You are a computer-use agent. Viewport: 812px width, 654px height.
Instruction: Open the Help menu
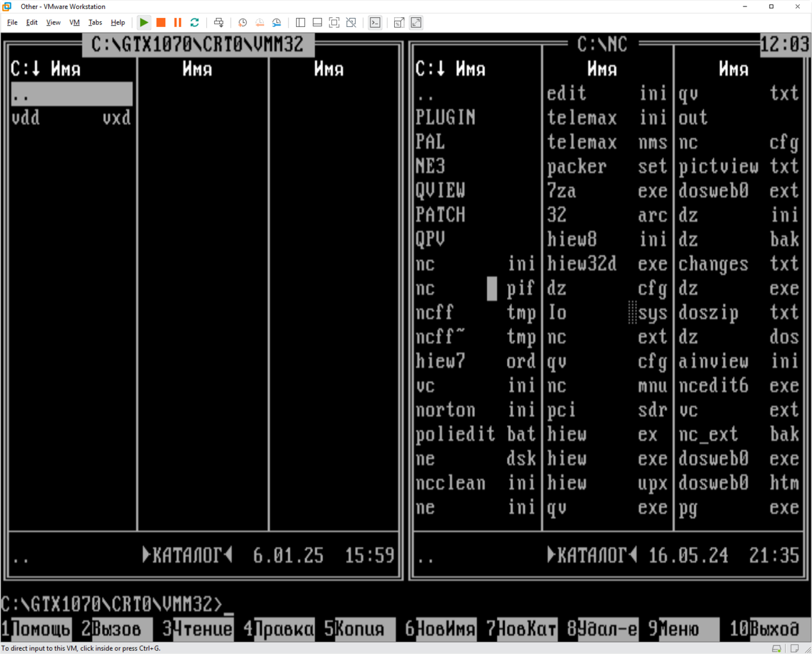click(x=118, y=22)
